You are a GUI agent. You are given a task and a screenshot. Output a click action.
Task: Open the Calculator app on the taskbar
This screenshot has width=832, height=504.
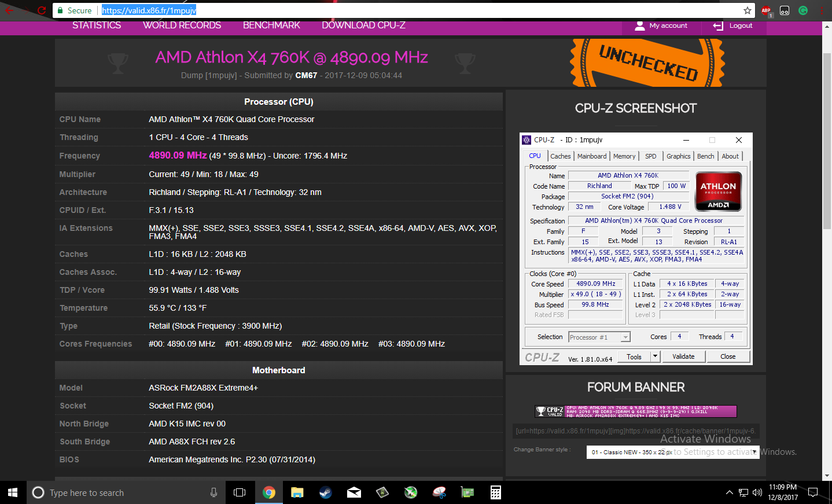496,492
